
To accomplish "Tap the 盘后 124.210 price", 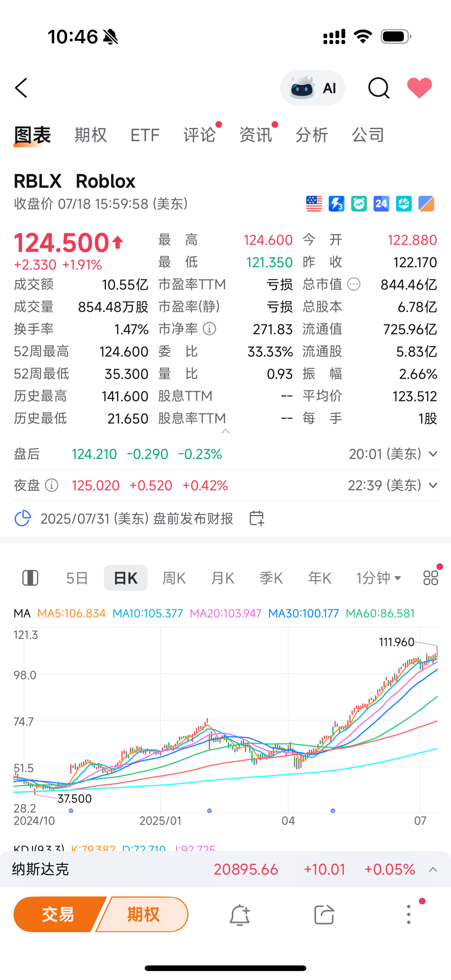I will pyautogui.click(x=94, y=454).
